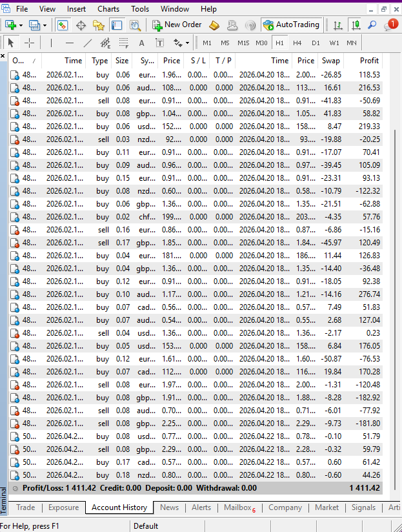This screenshot has height=532, width=402.
Task: Sort by the Profit column header
Action: (x=363, y=61)
